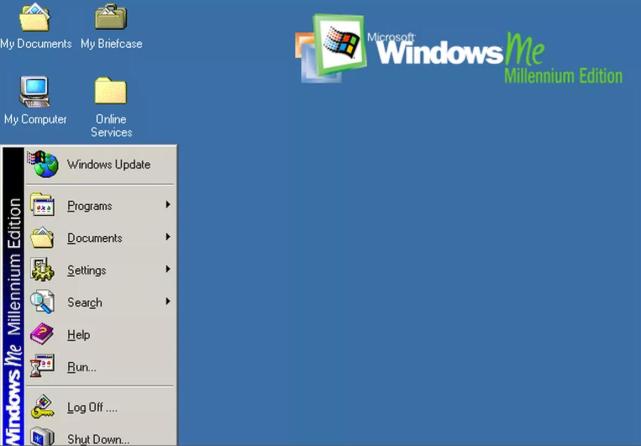641x446 pixels.
Task: Click the purple Help book icon
Action: (42, 334)
